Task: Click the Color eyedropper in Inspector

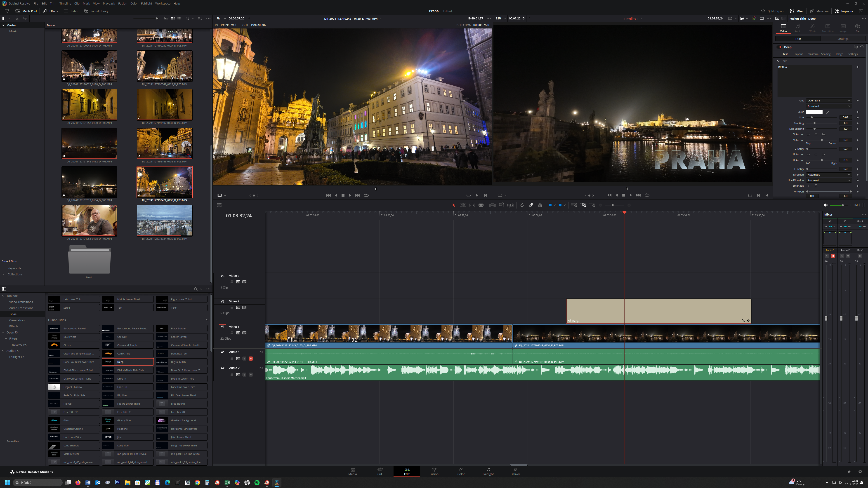Action: (x=828, y=112)
